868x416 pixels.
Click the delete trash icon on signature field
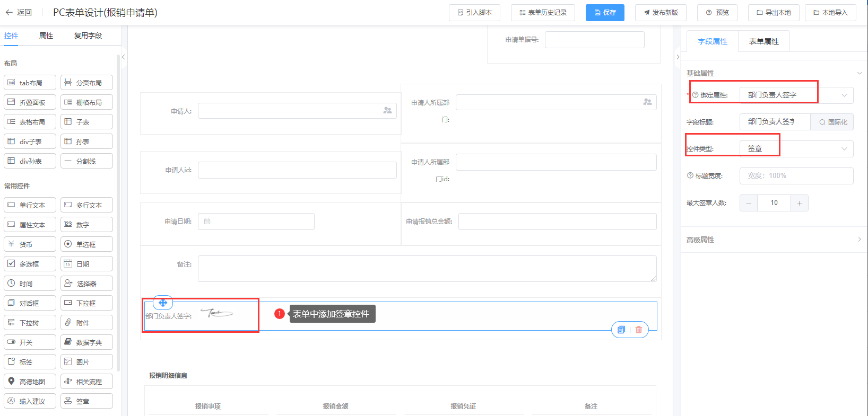pos(639,330)
